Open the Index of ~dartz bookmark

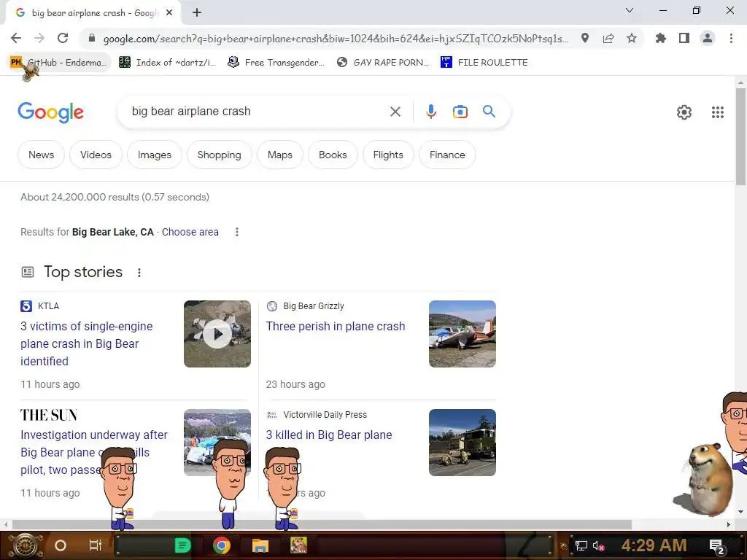coord(168,63)
